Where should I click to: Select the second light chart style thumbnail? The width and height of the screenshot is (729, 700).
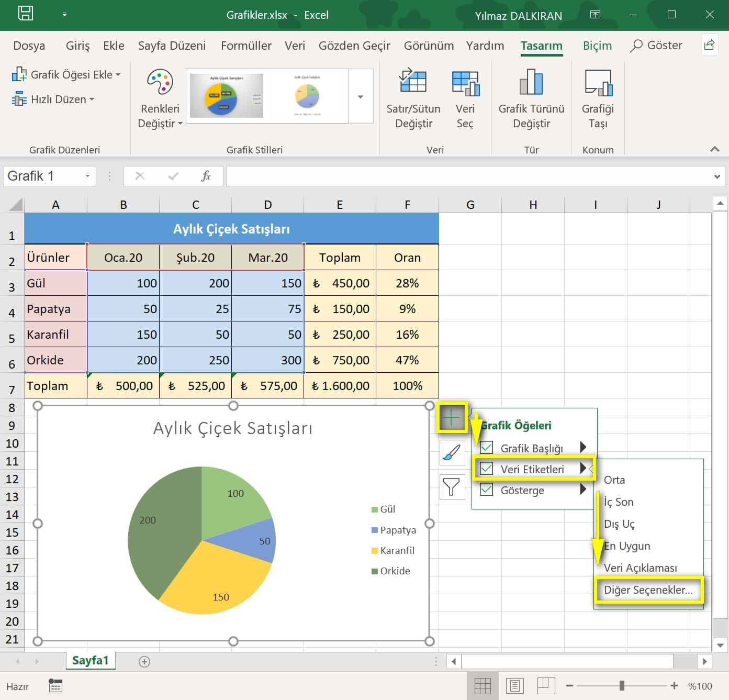pyautogui.click(x=307, y=95)
